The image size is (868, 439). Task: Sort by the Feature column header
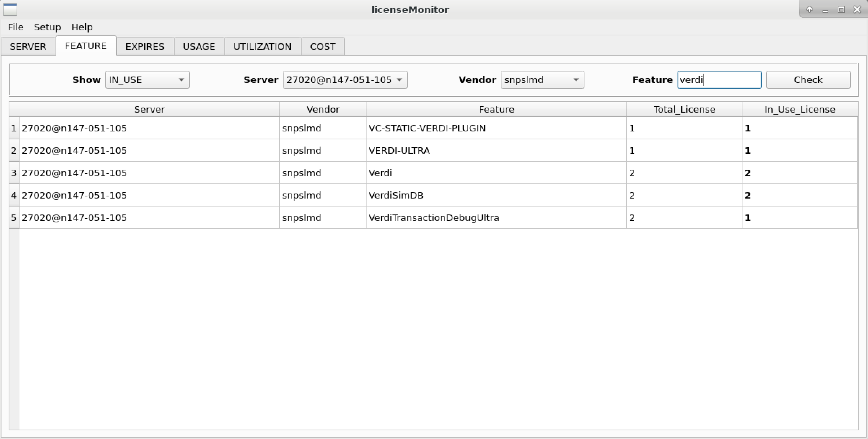[x=496, y=109]
